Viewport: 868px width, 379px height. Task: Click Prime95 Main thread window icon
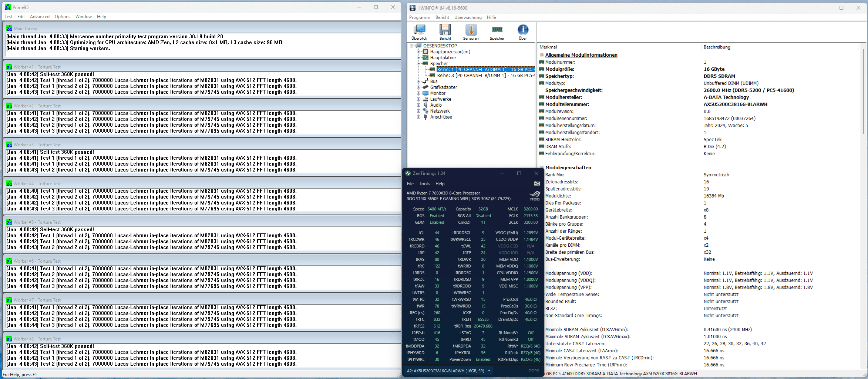(9, 29)
